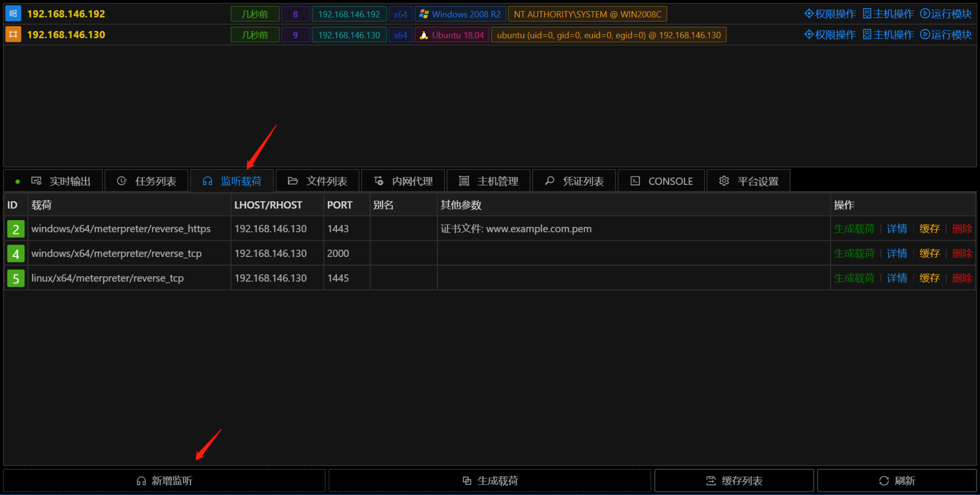Click session ID badge 8
The width and height of the screenshot is (980, 495).
[x=295, y=14]
